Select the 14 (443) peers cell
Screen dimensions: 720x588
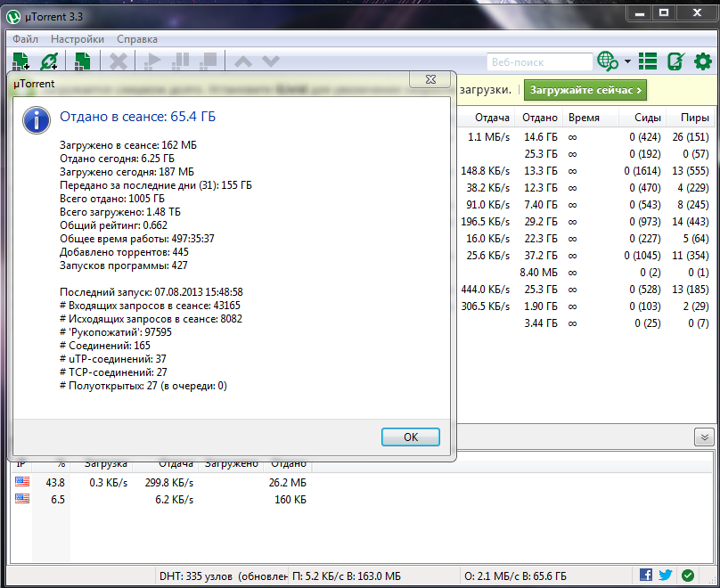(x=691, y=222)
